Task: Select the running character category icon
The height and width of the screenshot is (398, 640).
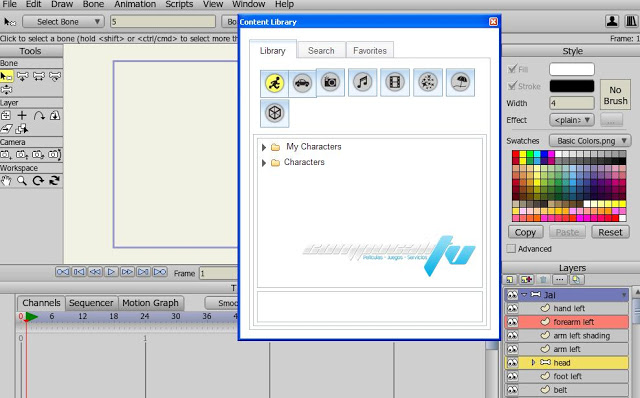Action: click(x=274, y=83)
